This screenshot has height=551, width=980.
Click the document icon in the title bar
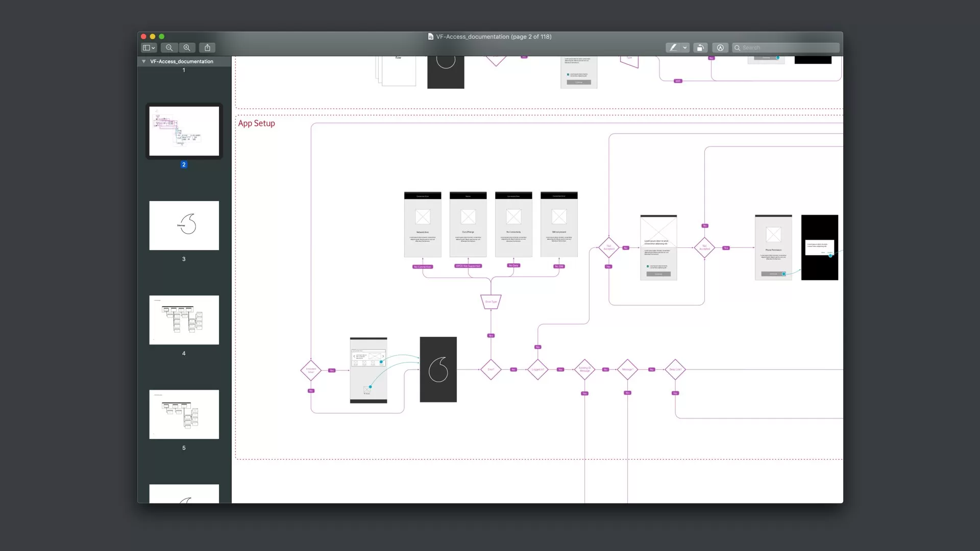[x=431, y=37]
